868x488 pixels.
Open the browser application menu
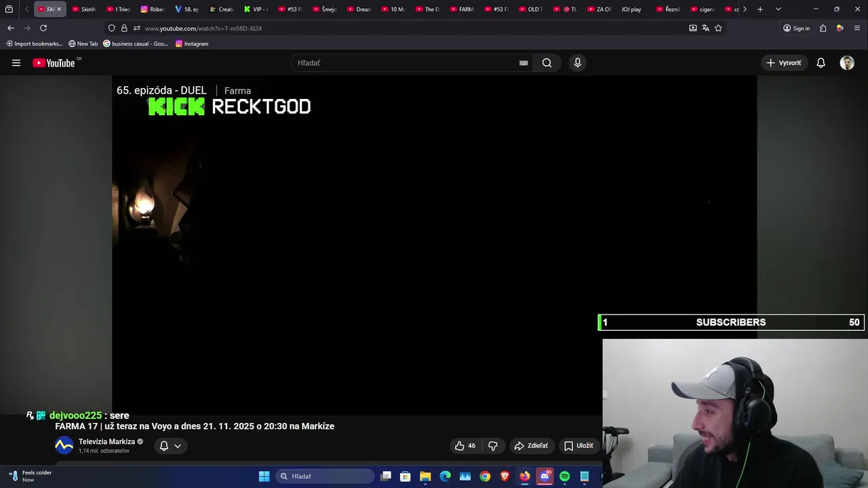coord(857,28)
